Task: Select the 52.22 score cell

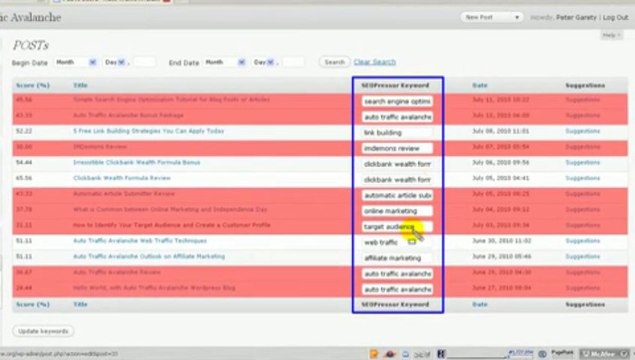Action: (x=24, y=131)
